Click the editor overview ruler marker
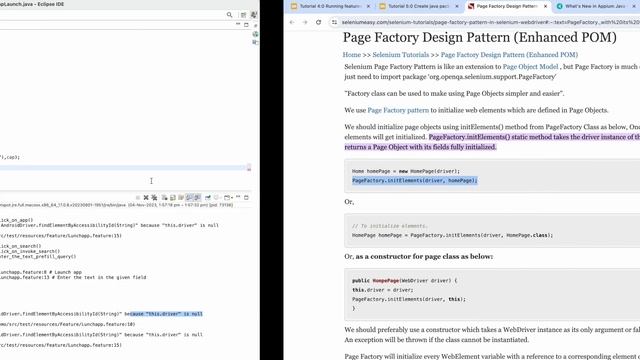The image size is (640, 360). pyautogui.click(x=249, y=167)
